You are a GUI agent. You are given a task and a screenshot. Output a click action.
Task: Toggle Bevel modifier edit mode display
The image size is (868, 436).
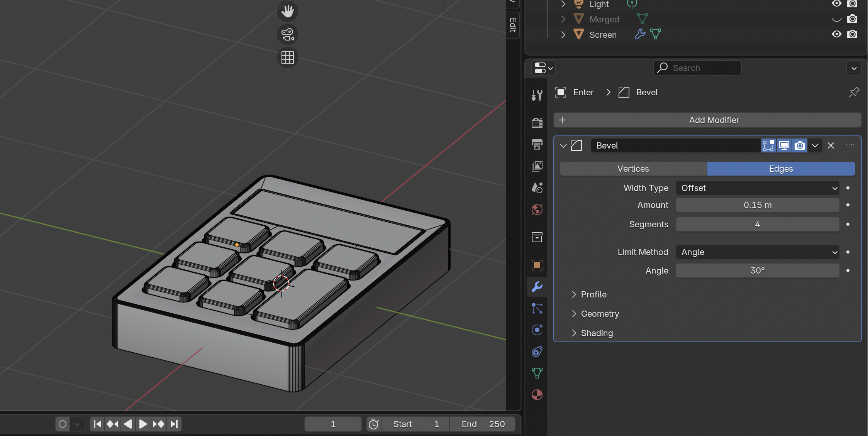click(x=768, y=145)
